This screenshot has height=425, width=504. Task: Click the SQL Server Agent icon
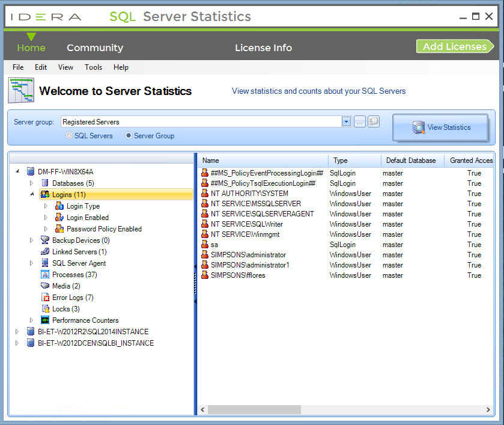[x=45, y=263]
